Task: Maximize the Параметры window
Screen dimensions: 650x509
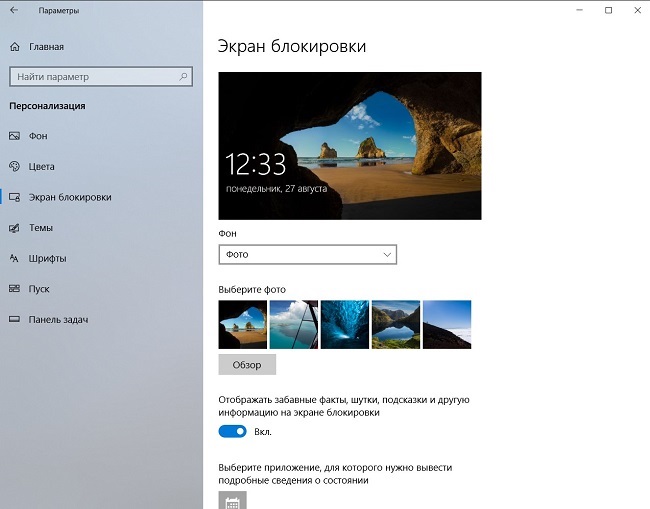Action: click(609, 10)
